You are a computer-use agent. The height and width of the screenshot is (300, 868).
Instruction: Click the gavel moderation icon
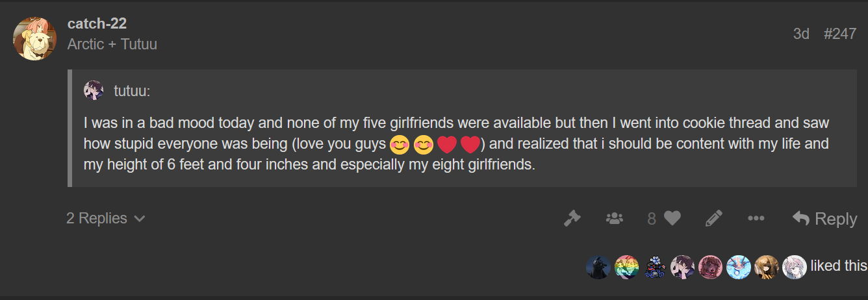click(x=572, y=219)
